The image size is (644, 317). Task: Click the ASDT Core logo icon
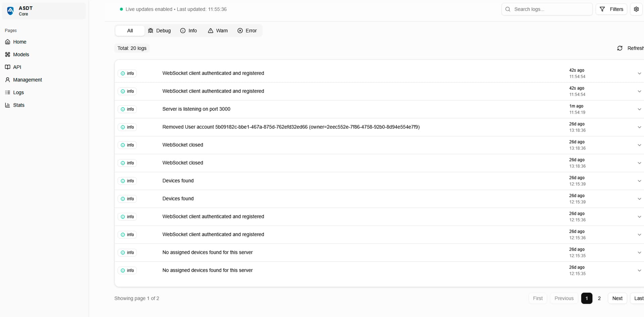(10, 11)
